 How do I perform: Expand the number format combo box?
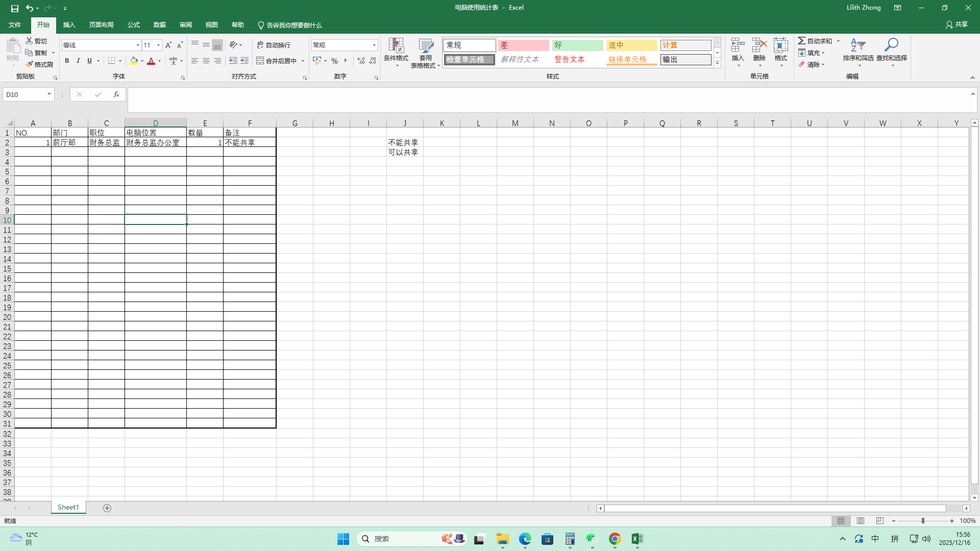374,45
